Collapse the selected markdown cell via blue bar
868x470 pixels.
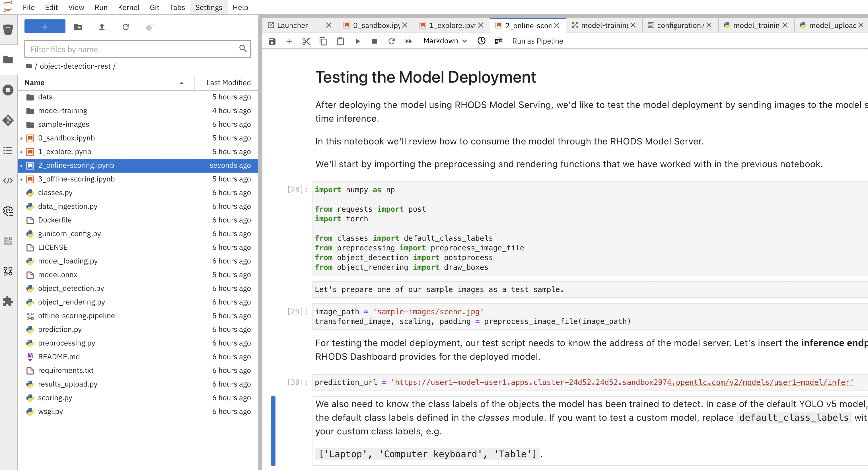273,431
